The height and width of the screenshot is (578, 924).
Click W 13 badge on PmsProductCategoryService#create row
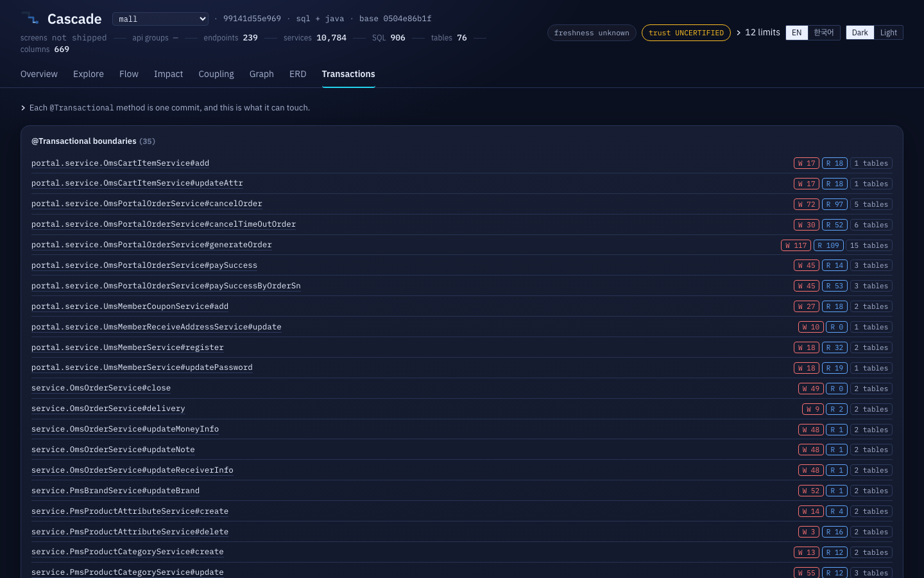click(x=807, y=552)
